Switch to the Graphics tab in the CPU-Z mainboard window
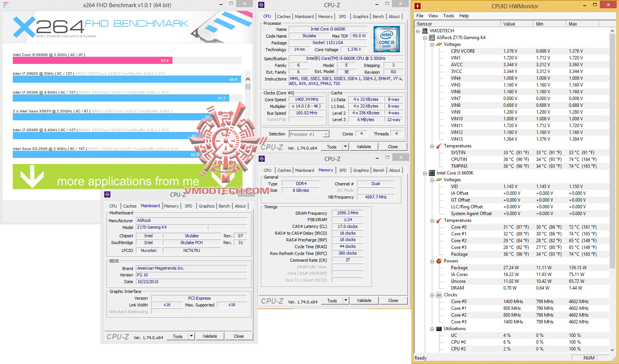 click(x=207, y=206)
